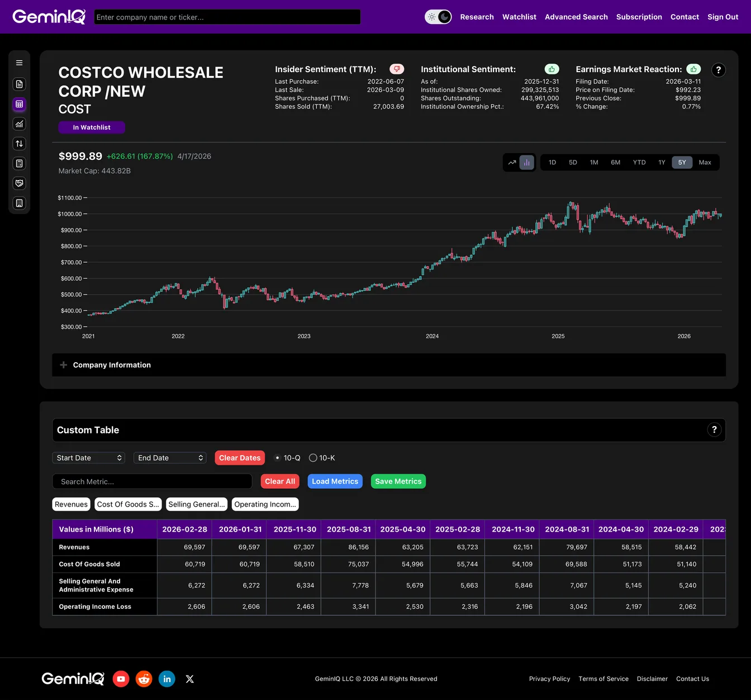Click Sign Out in the top navigation

(x=723, y=17)
